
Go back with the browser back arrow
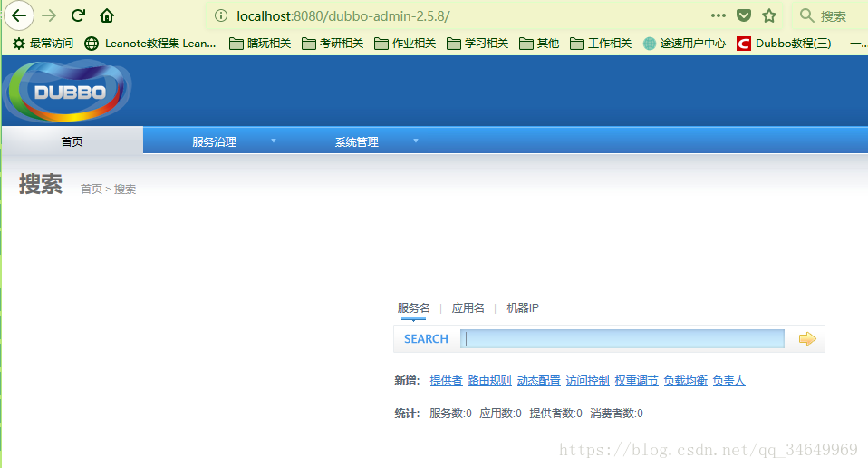point(19,15)
